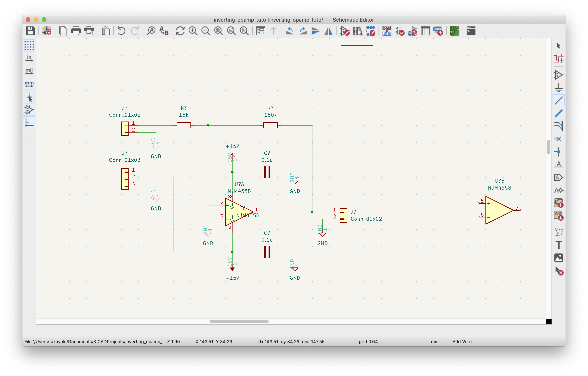588x376 pixels.
Task: Open the Symbol Editor
Action: point(344,31)
